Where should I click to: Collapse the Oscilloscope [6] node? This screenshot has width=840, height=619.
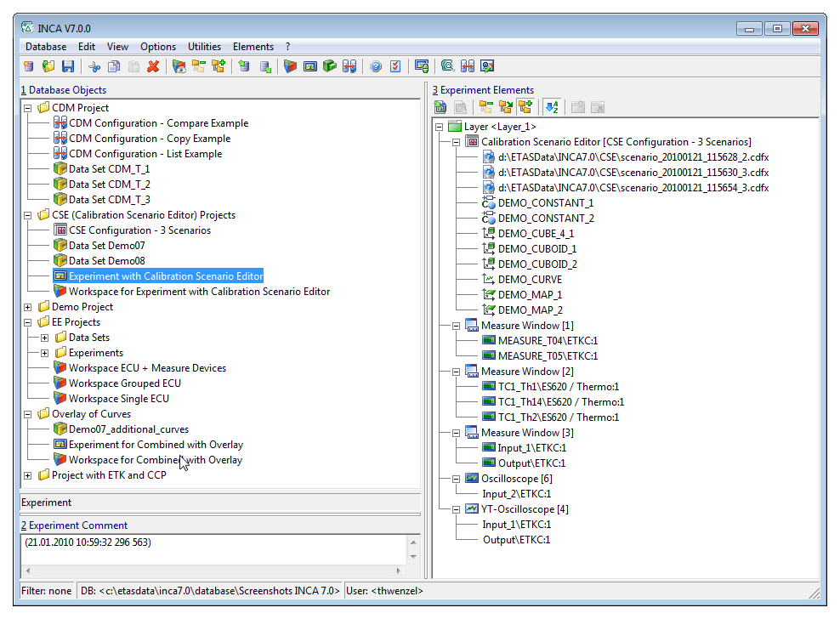click(x=457, y=479)
